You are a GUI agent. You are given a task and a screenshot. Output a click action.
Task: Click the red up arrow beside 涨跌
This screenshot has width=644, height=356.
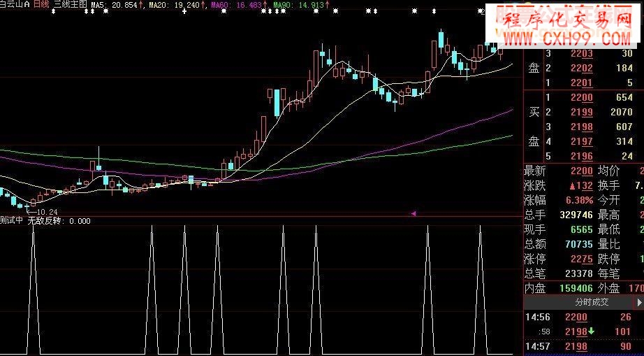[571, 186]
